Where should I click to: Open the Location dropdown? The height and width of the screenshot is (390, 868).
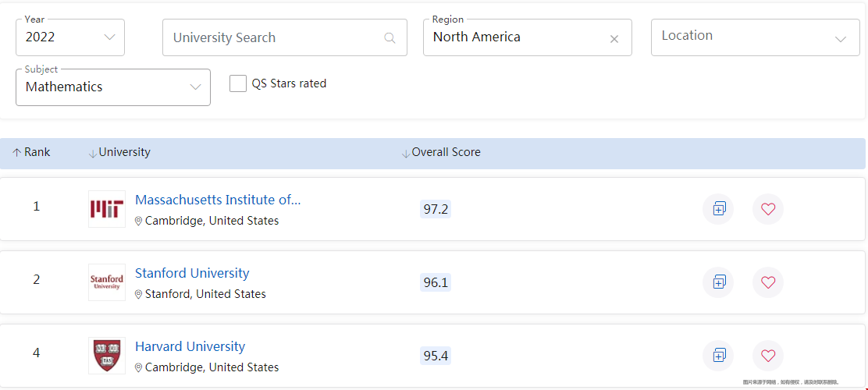click(x=755, y=37)
